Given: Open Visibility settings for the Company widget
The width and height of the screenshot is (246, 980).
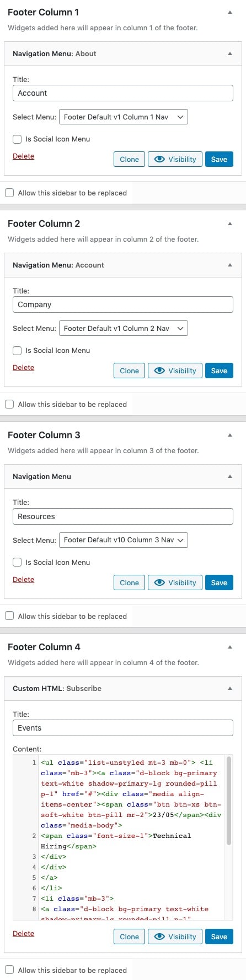Looking at the screenshot, I should point(175,371).
